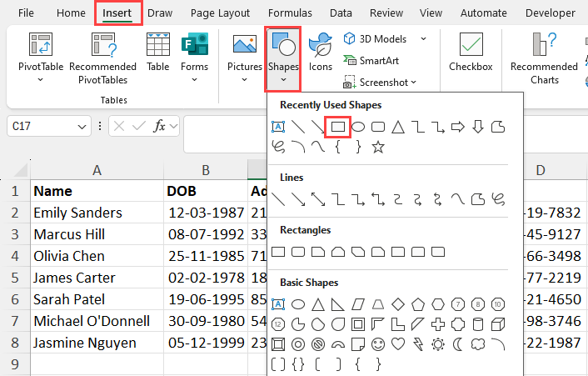
Task: Open the 3D Models dropdown arrow
Action: pos(423,38)
